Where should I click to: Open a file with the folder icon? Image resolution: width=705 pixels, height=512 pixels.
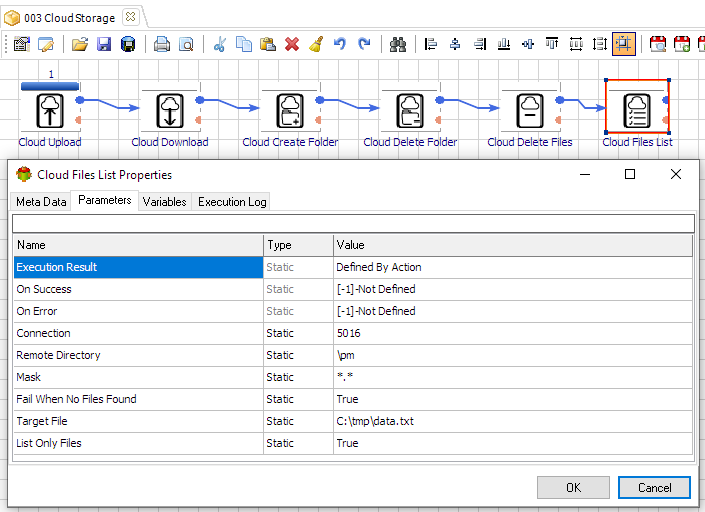80,44
